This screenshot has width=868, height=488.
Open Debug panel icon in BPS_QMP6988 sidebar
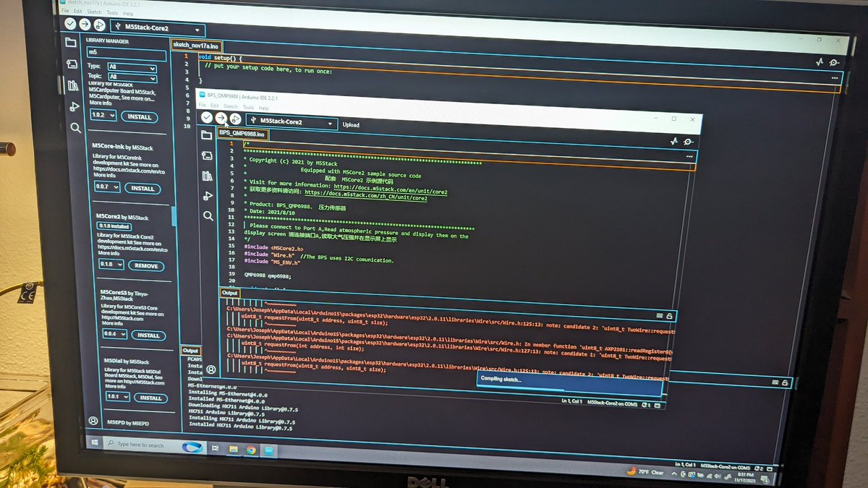pos(208,196)
